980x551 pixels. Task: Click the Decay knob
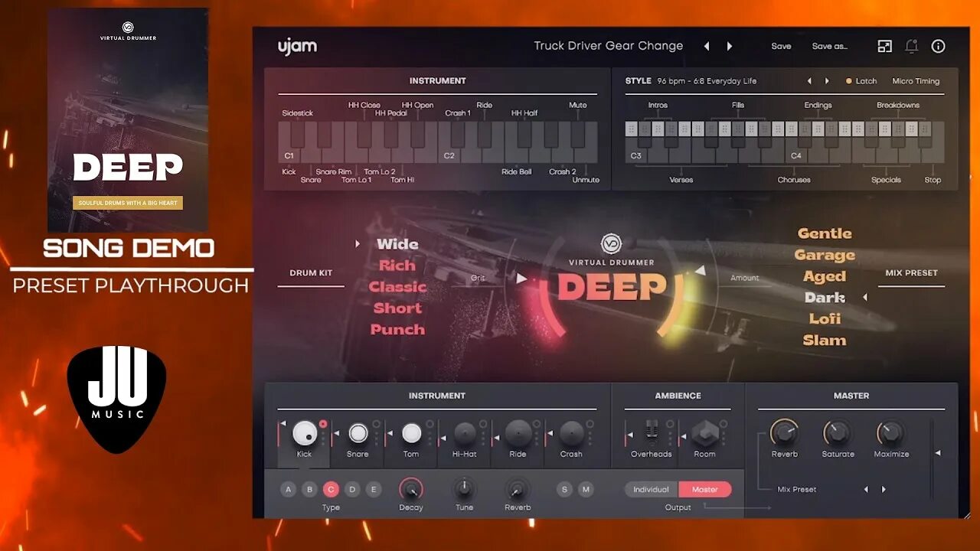(x=411, y=488)
